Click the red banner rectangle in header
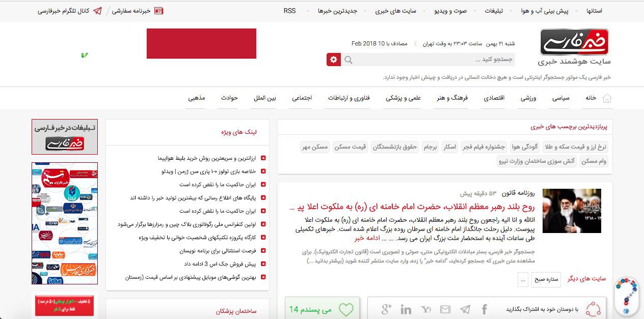This screenshot has height=319, width=644. pyautogui.click(x=201, y=44)
